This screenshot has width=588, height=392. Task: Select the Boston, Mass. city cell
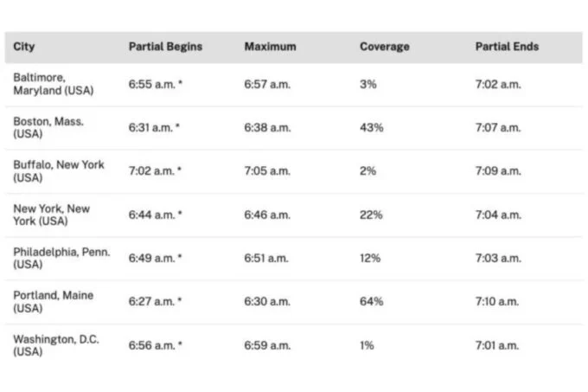(48, 128)
